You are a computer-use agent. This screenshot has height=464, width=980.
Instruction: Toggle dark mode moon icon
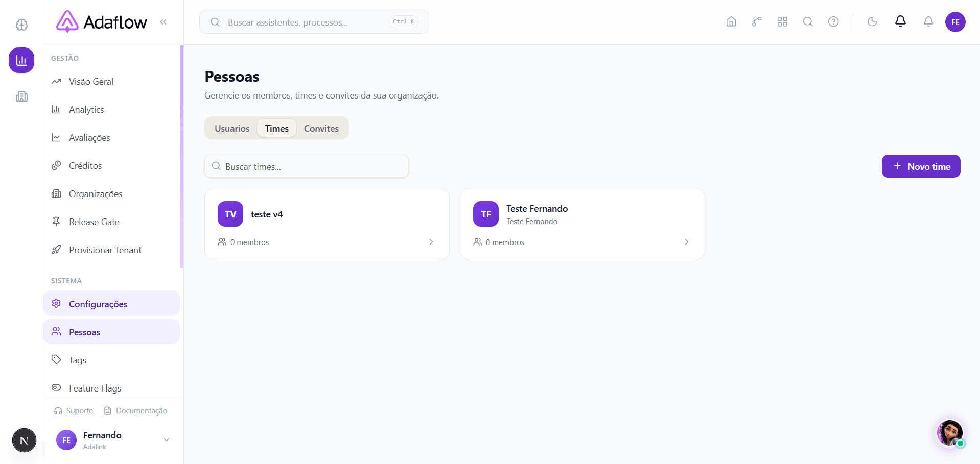pyautogui.click(x=872, y=21)
